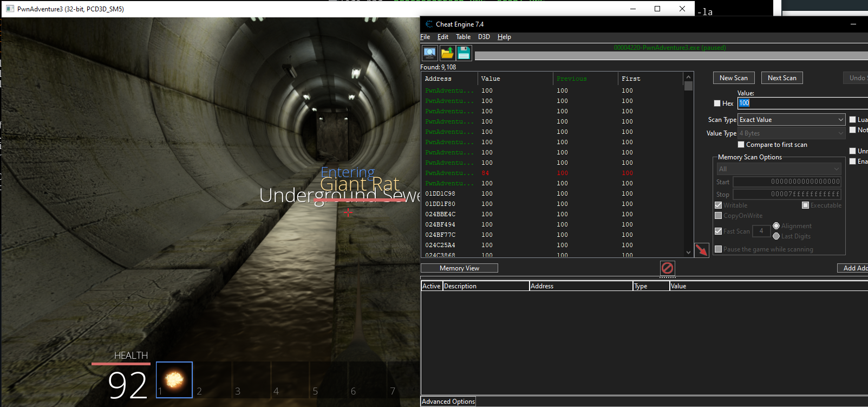The height and width of the screenshot is (407, 868).
Task: Click the PwnAdventure3 window title icon
Action: (x=10, y=9)
